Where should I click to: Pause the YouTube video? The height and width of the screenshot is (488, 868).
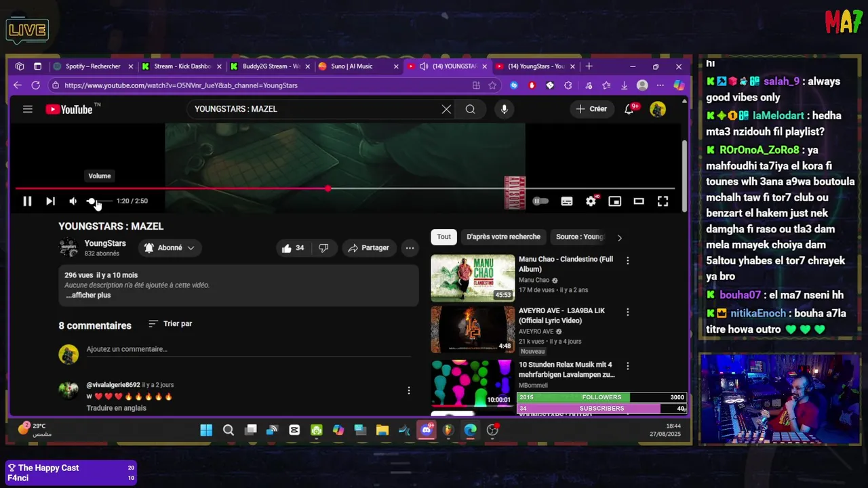tap(27, 201)
